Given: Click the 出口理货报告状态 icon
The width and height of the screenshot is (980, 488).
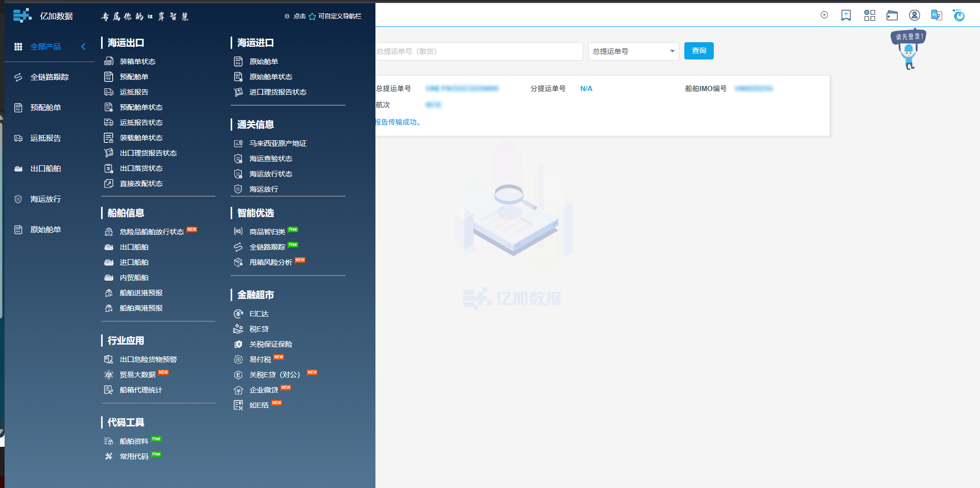Looking at the screenshot, I should pyautogui.click(x=109, y=153).
